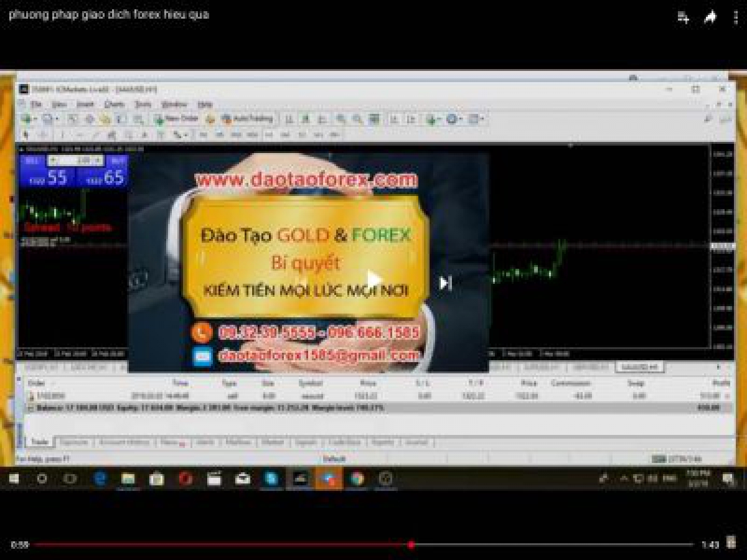This screenshot has height=560, width=747.
Task: Open the View menu
Action: click(59, 105)
